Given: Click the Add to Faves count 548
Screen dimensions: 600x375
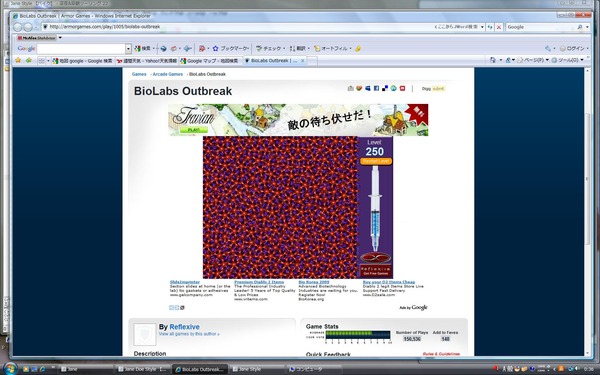Looking at the screenshot, I should pos(445,339).
